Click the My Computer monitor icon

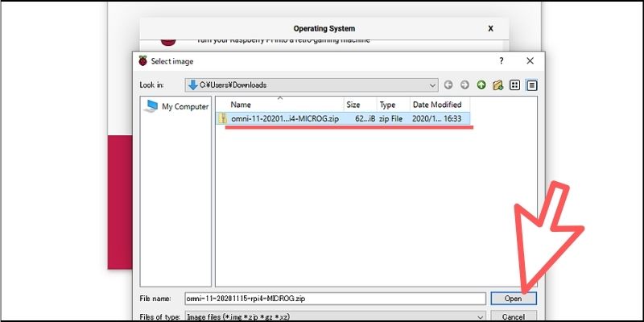tap(151, 106)
